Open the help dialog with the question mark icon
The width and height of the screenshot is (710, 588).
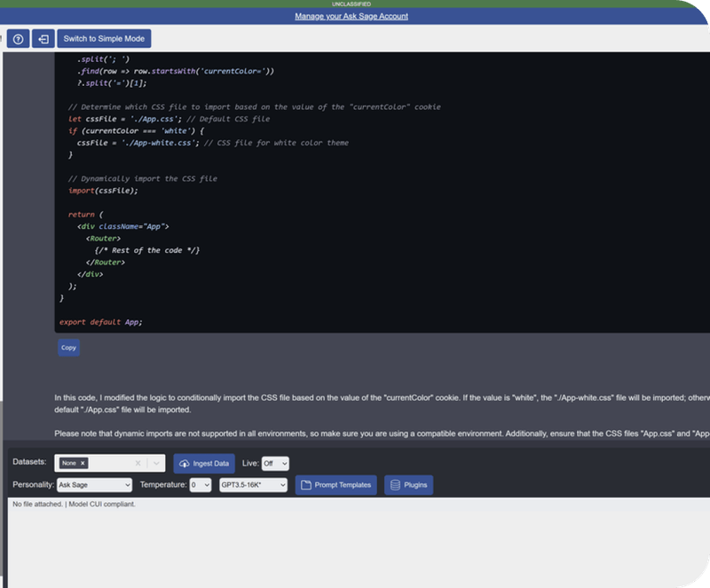(x=16, y=37)
